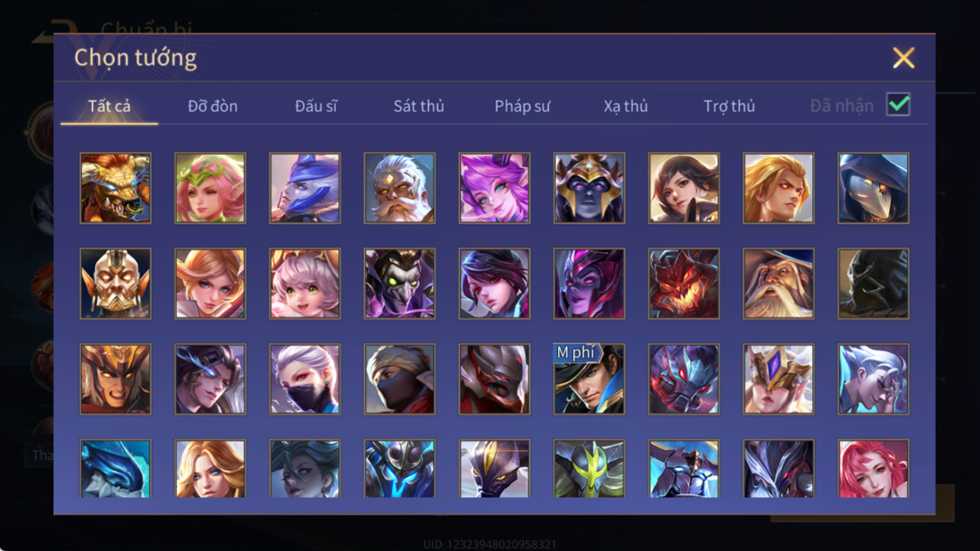980x551 pixels.
Task: Choose the purple-haired horned girl hero
Action: pyautogui.click(x=494, y=188)
